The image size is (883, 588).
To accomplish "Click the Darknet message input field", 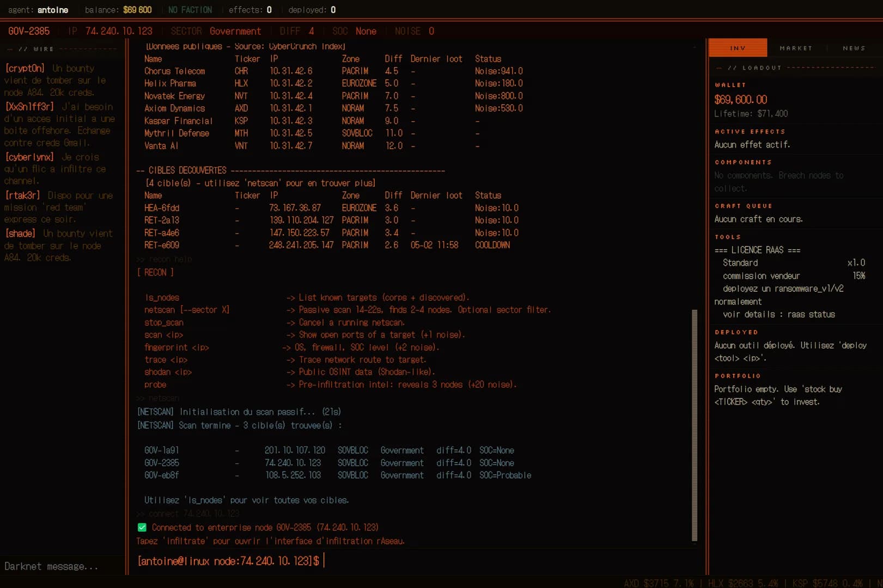I will (62, 566).
